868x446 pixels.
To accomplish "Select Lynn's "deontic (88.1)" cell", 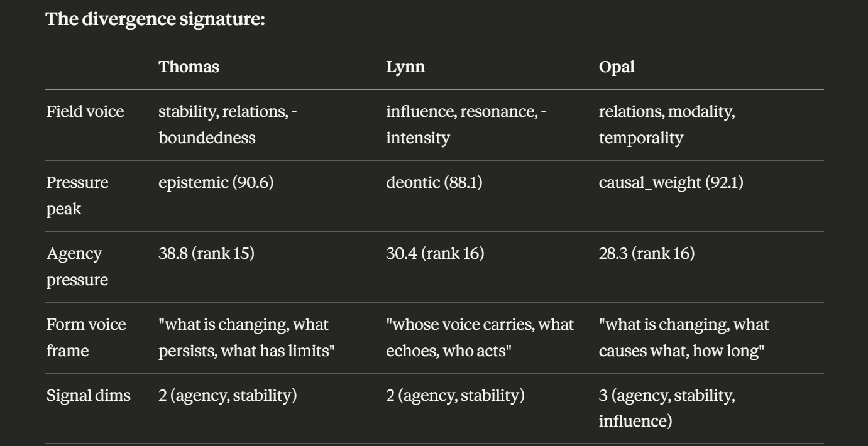I will coord(435,183).
